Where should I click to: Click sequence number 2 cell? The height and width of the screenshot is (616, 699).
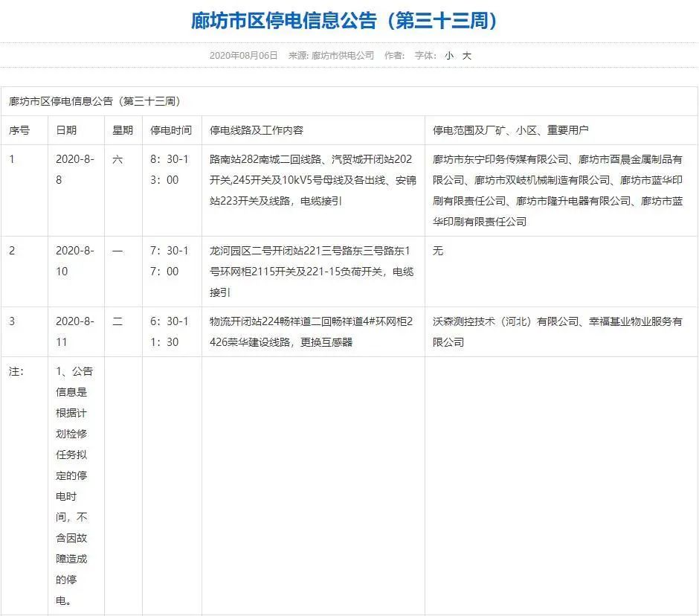pyautogui.click(x=25, y=272)
